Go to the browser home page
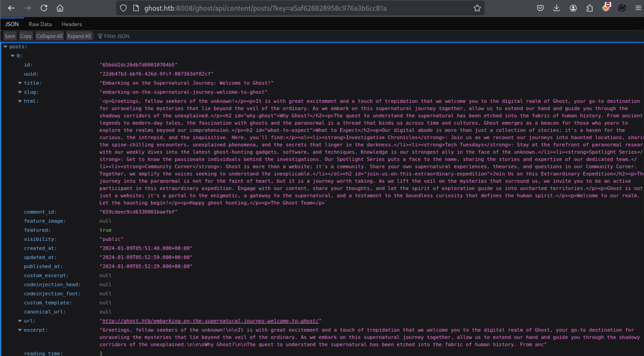 (60, 8)
